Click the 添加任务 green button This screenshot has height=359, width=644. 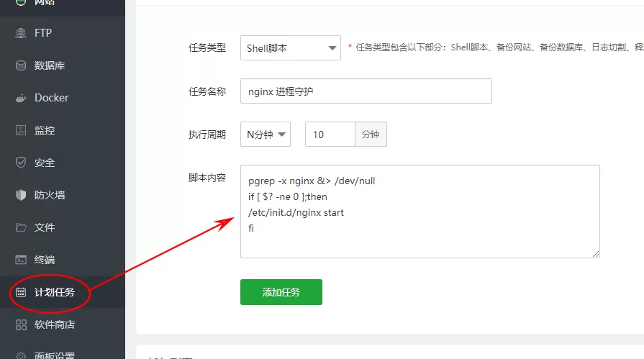coord(281,292)
